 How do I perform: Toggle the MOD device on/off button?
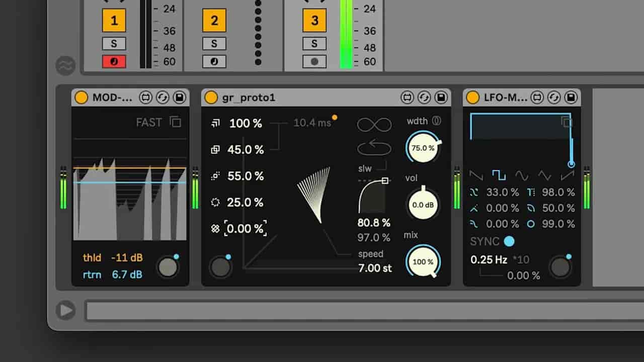81,97
